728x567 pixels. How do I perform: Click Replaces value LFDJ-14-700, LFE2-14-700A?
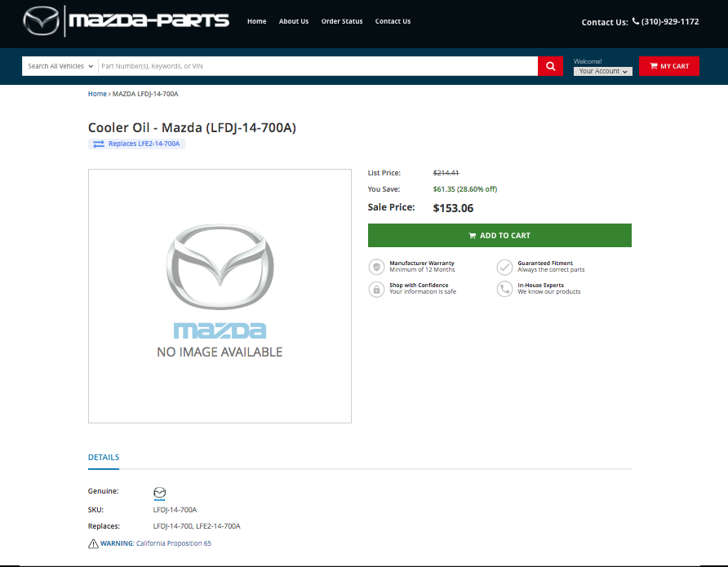(x=197, y=526)
